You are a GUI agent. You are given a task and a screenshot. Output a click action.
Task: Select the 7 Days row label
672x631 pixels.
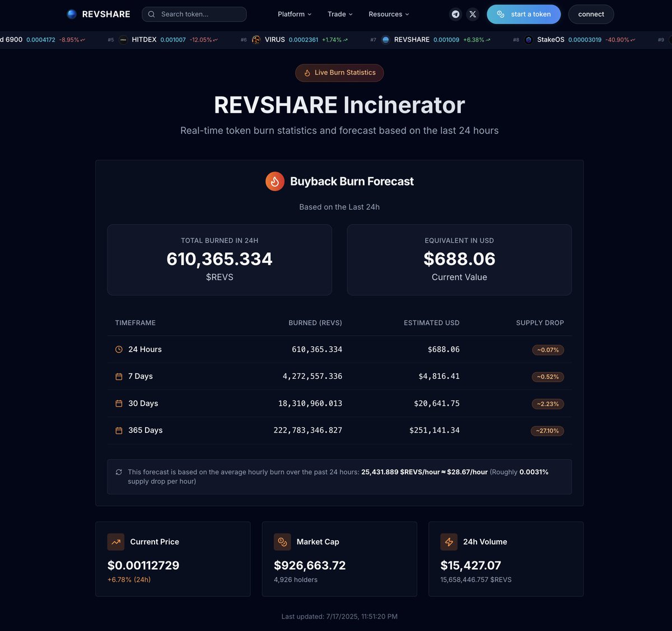tap(141, 377)
